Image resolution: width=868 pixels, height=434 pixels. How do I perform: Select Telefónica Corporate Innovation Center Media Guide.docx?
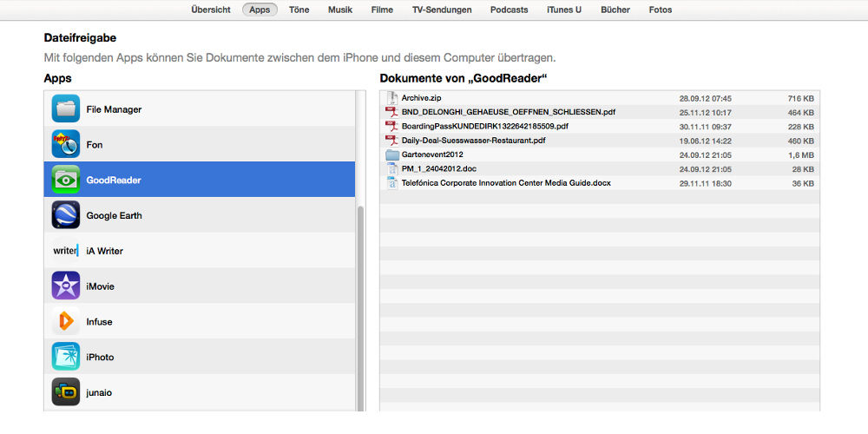tap(506, 183)
